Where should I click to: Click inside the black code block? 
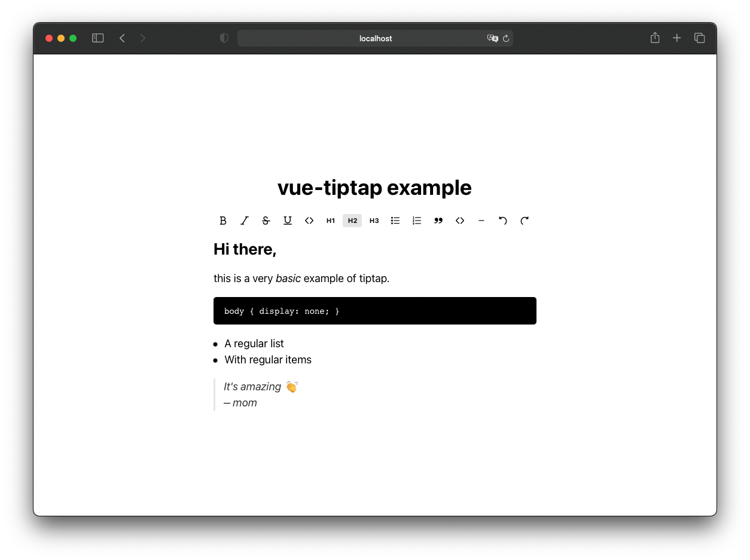click(375, 311)
